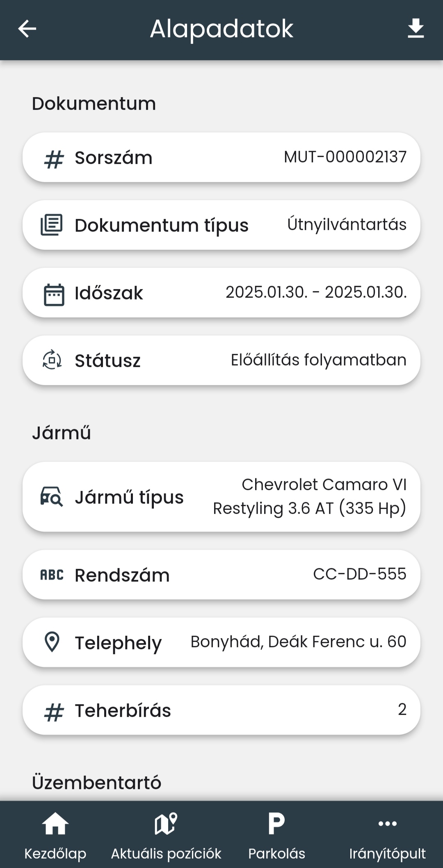Tap the Bonyhád, Deák Ferenc u. 60 address
This screenshot has width=443, height=868.
tap(298, 642)
